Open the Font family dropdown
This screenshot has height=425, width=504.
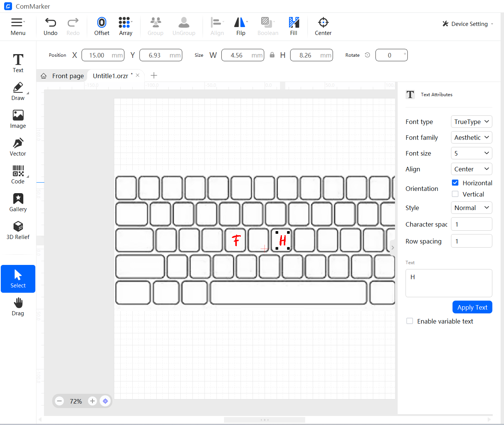[471, 137]
